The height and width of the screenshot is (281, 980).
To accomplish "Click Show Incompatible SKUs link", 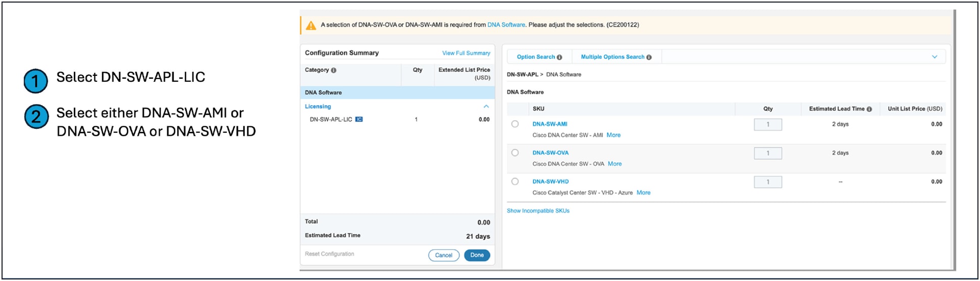I will [x=538, y=211].
